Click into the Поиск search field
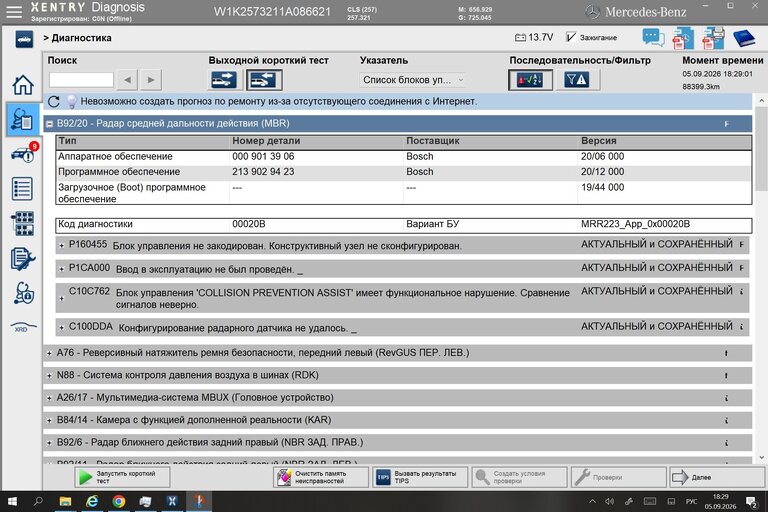768x512 pixels. coord(81,80)
